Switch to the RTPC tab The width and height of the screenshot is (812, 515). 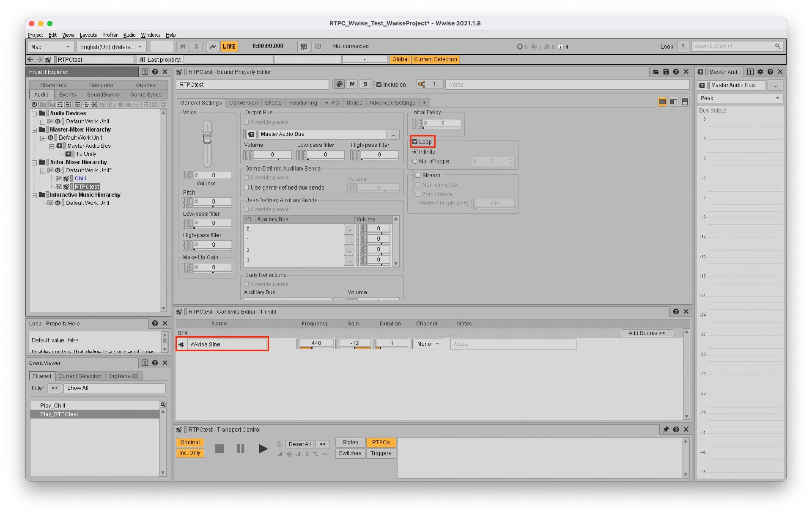pos(332,103)
